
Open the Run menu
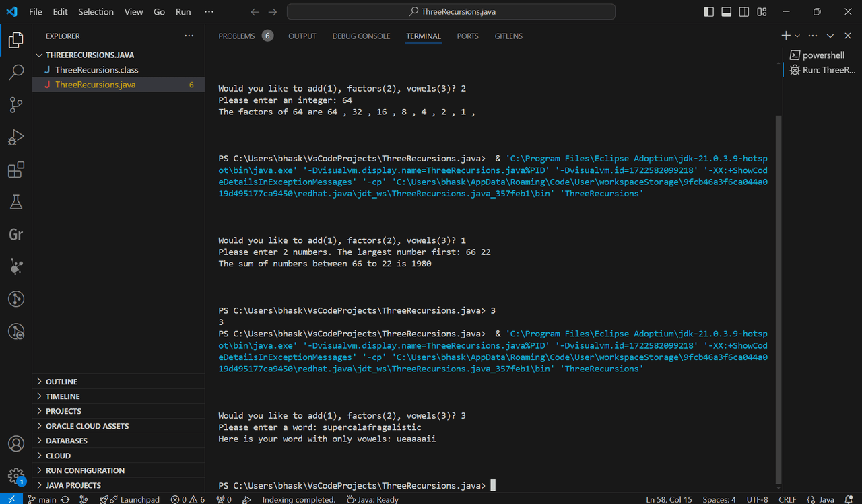tap(183, 12)
